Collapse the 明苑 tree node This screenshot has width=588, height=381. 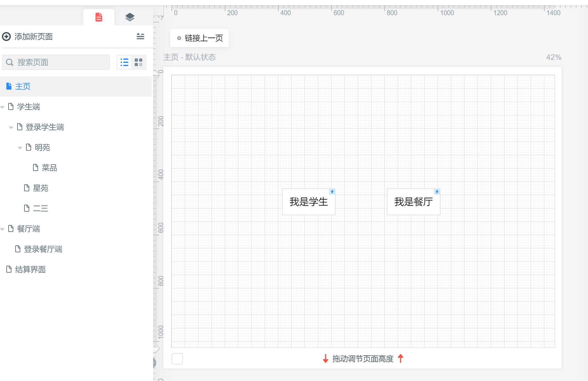click(x=20, y=148)
